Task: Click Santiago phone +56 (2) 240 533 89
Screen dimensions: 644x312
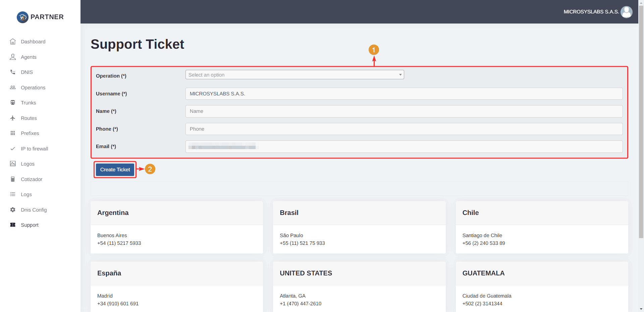Action: [x=484, y=243]
